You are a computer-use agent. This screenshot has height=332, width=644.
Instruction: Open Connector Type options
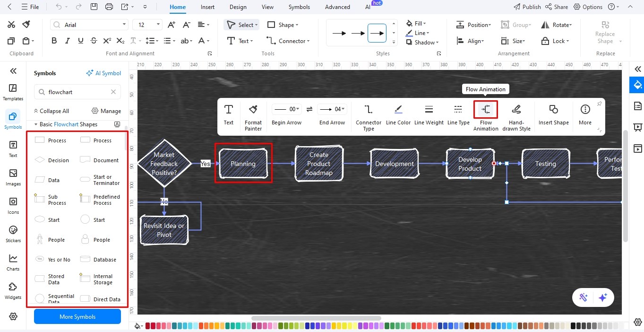click(x=369, y=116)
